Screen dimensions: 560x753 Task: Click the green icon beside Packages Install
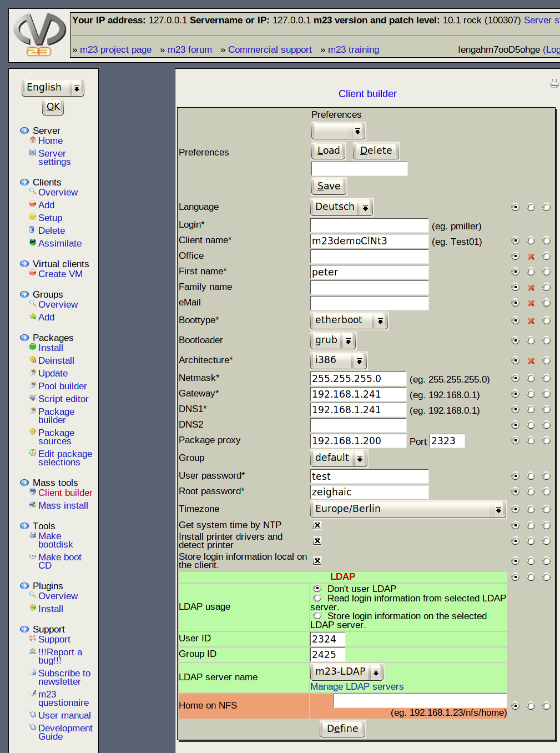point(33,347)
